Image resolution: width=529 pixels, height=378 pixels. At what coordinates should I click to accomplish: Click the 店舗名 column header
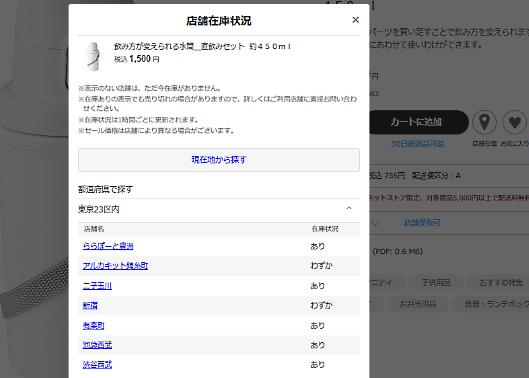click(x=94, y=229)
